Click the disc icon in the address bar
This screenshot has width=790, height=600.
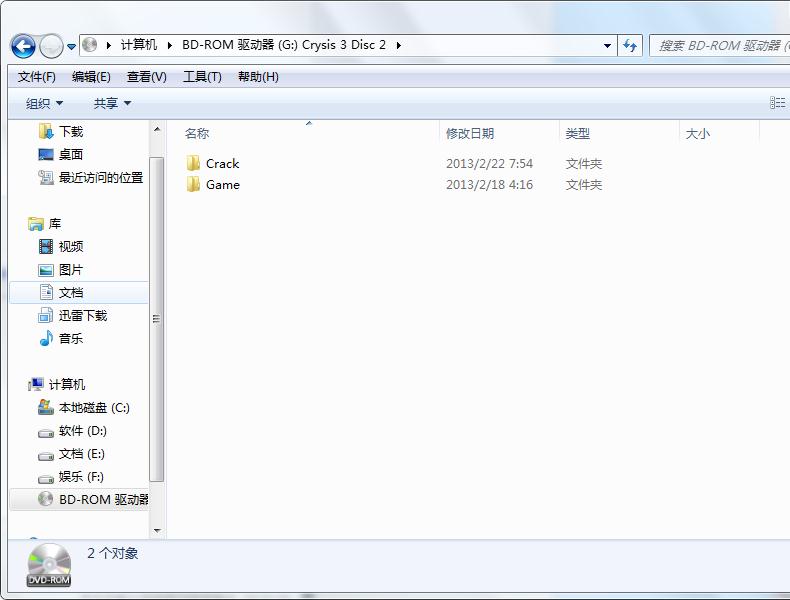(90, 45)
